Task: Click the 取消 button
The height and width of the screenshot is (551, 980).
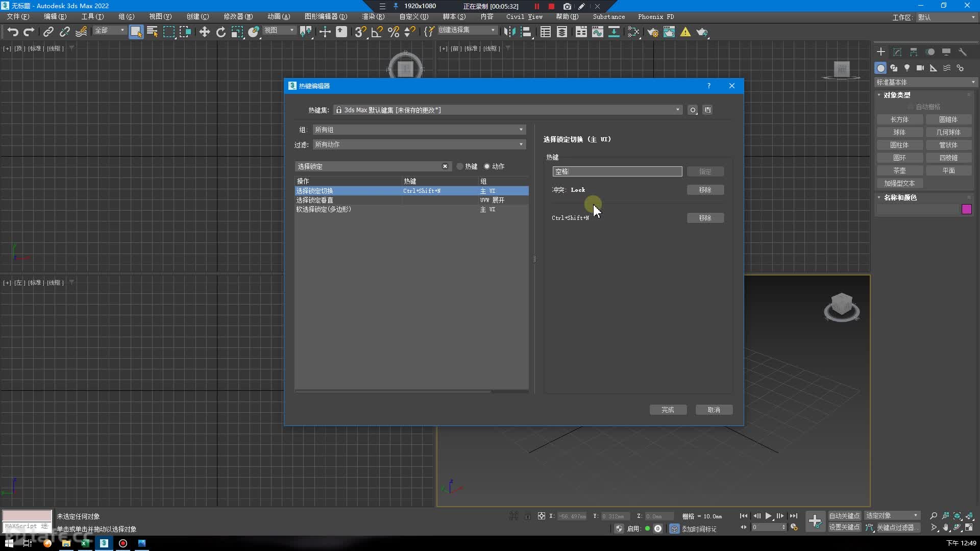Action: [714, 410]
